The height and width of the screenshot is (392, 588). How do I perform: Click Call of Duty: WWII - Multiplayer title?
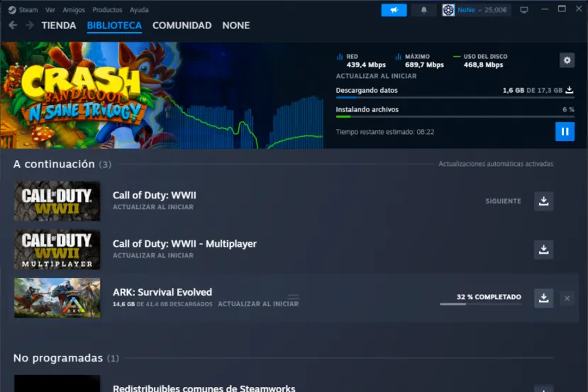pyautogui.click(x=184, y=244)
